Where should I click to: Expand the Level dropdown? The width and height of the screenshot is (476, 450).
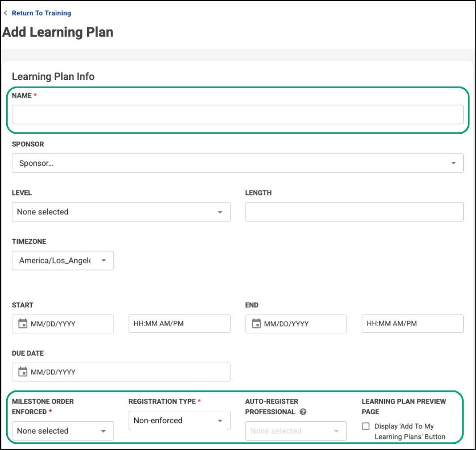point(121,212)
